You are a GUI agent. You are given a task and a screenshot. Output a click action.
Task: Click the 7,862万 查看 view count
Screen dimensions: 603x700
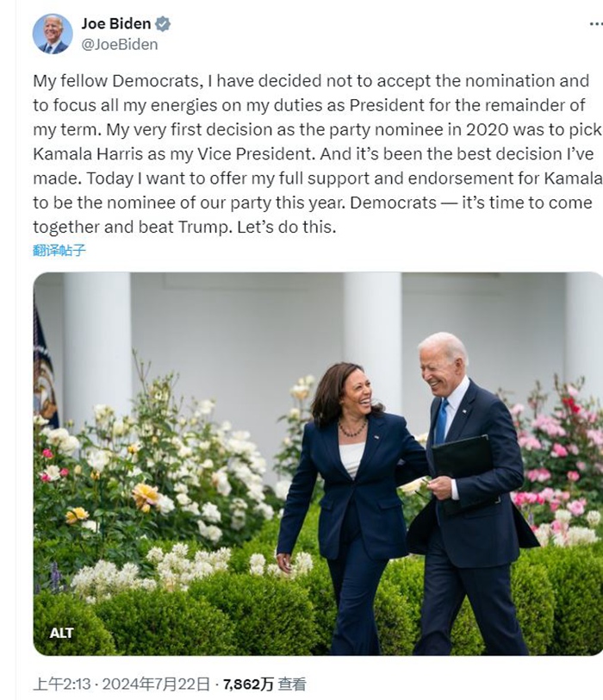264,684
